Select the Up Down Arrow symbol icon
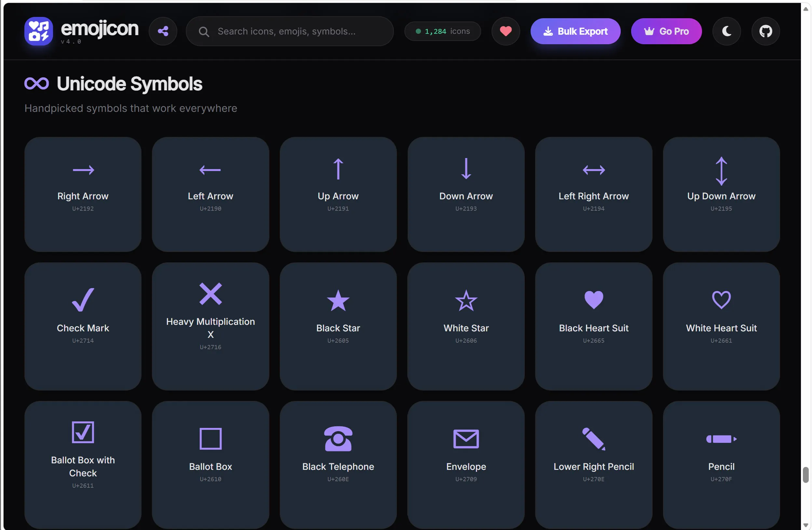The width and height of the screenshot is (812, 530). tap(721, 171)
